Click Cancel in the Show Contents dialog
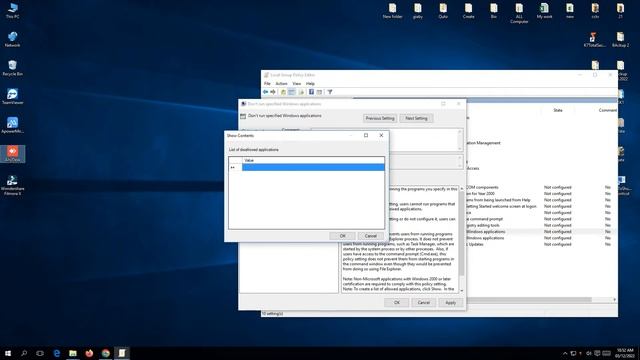Image resolution: width=640 pixels, height=360 pixels. pos(371,236)
